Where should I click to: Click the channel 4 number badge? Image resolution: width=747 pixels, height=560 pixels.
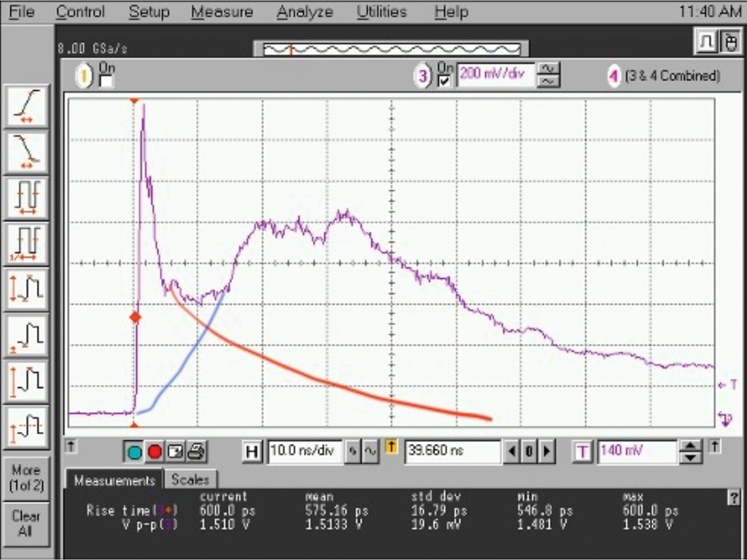tap(614, 76)
